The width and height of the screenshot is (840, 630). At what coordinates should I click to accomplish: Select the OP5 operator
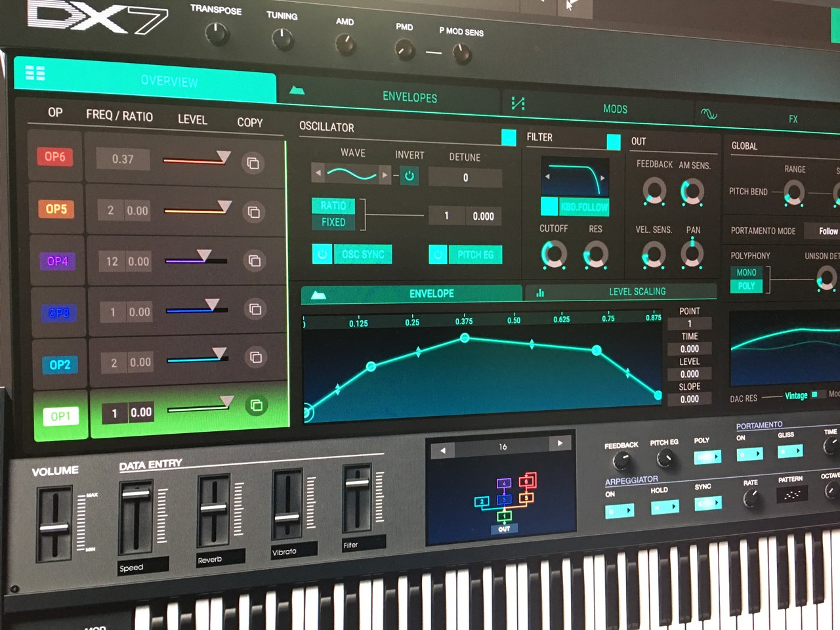click(56, 209)
